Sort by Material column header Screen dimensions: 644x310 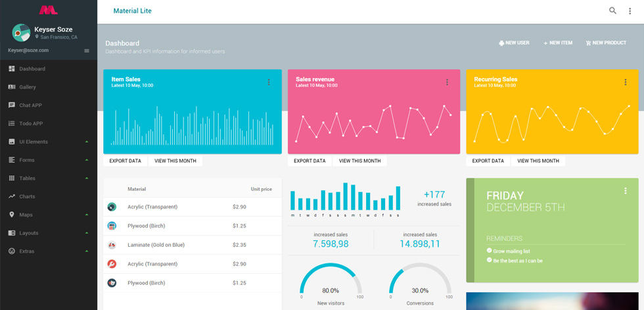point(137,189)
